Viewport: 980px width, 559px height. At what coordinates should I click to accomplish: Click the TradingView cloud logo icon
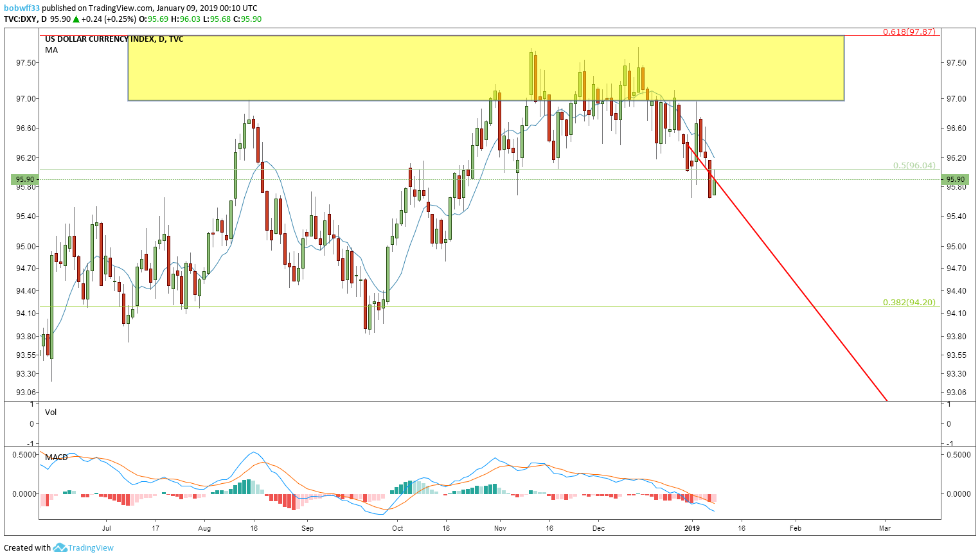pos(60,548)
